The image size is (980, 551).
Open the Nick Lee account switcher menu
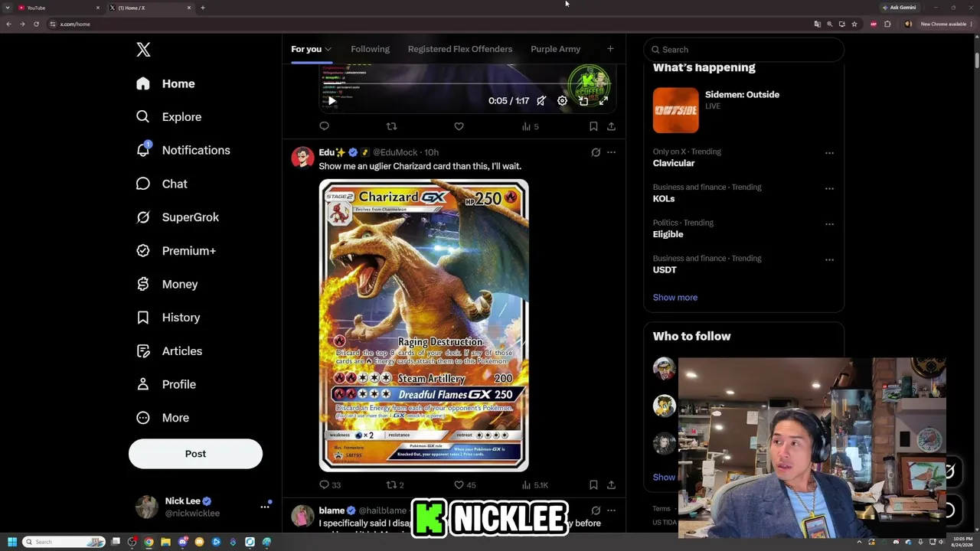(203, 507)
